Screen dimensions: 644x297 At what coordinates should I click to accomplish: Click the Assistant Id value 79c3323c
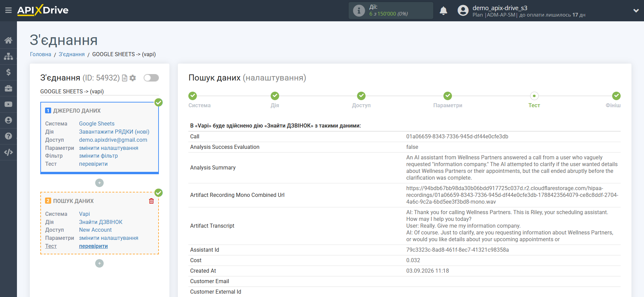click(x=457, y=250)
